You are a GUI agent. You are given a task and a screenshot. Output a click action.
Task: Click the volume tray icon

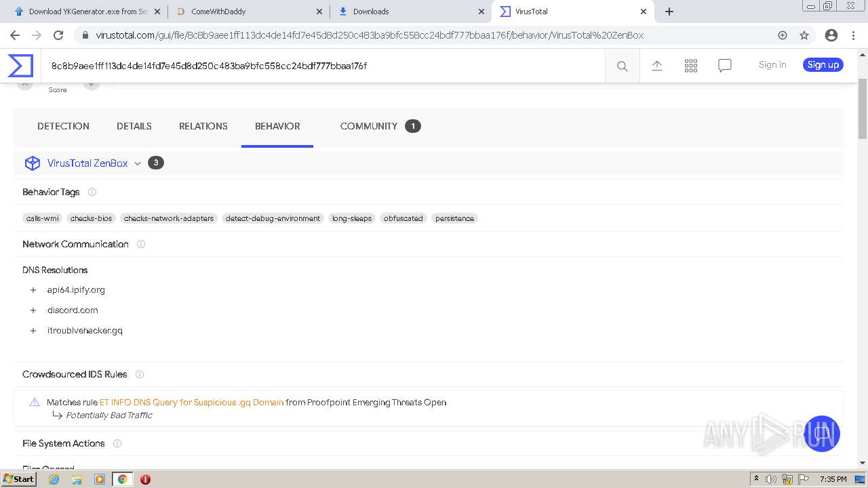(771, 479)
